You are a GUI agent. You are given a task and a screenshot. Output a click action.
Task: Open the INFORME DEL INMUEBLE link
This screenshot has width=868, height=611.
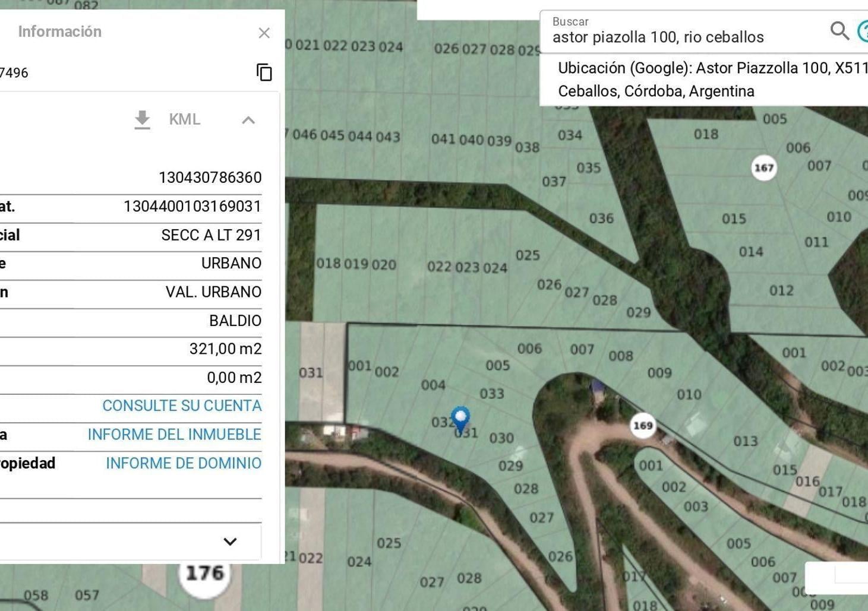(175, 434)
